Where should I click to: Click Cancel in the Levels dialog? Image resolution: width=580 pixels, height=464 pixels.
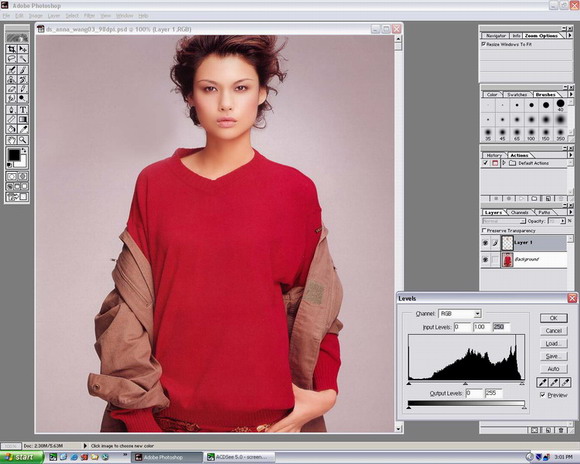(x=553, y=331)
